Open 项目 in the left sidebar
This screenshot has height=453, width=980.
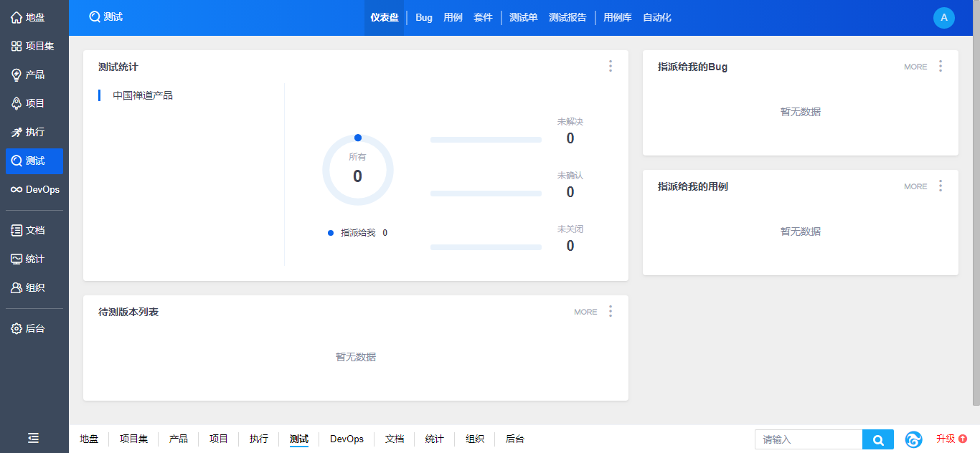tap(34, 103)
